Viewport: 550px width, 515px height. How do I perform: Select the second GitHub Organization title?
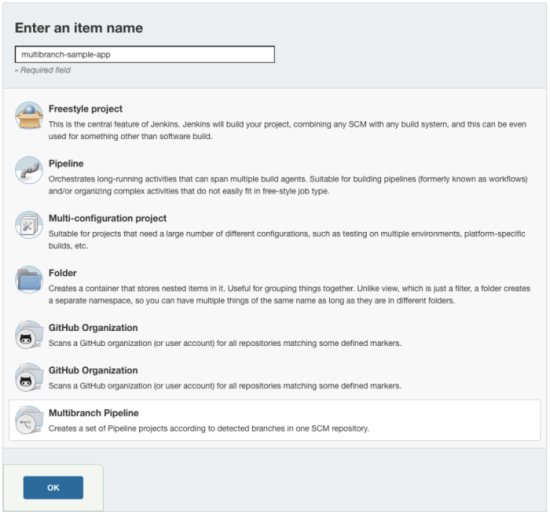pos(93,370)
